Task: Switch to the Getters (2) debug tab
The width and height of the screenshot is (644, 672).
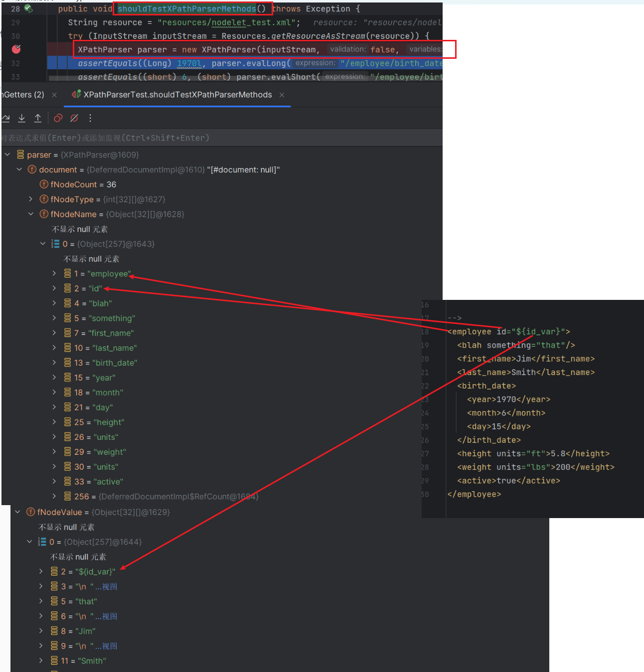Action: (x=23, y=95)
